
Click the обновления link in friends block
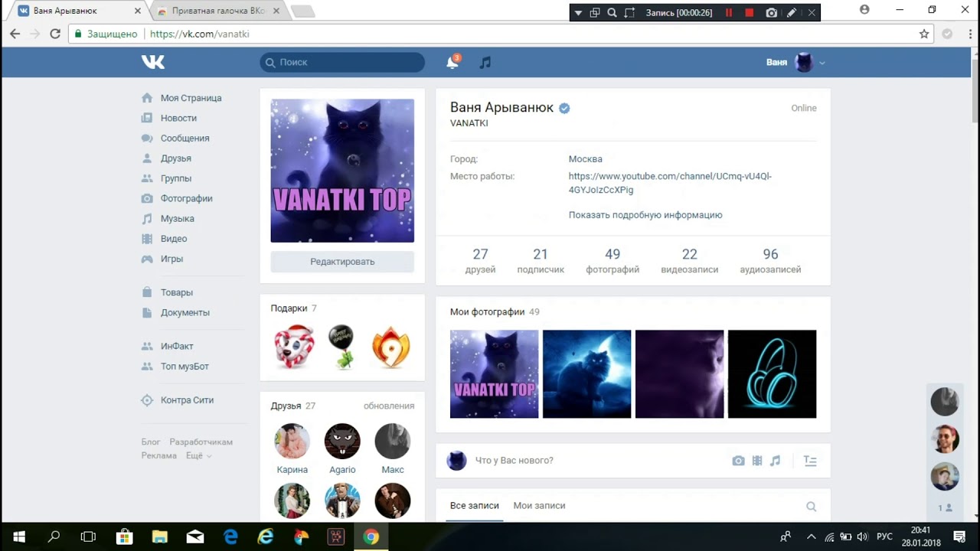point(389,406)
